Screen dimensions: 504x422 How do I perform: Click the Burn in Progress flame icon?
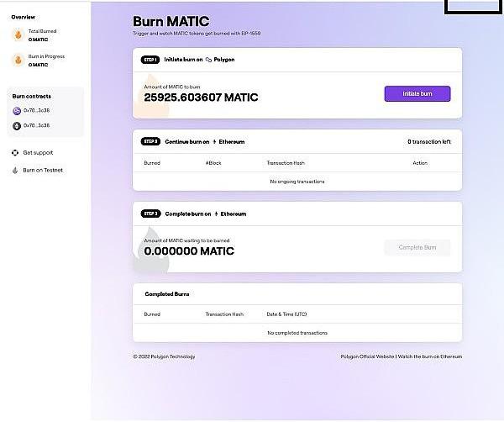click(x=17, y=60)
